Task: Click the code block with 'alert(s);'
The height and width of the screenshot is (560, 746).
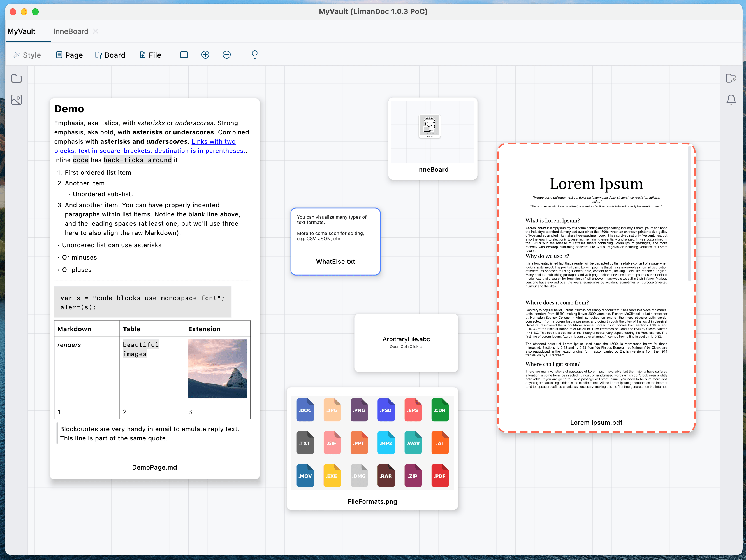Action: 143,302
